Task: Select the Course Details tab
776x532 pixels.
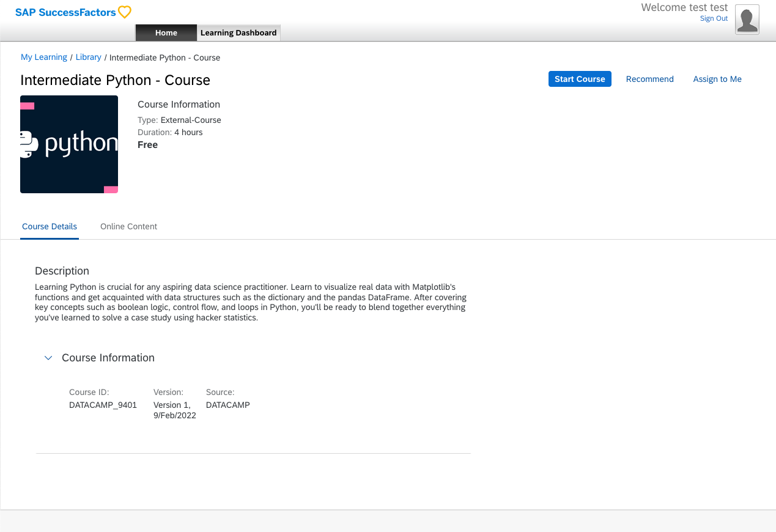Action: (x=50, y=227)
